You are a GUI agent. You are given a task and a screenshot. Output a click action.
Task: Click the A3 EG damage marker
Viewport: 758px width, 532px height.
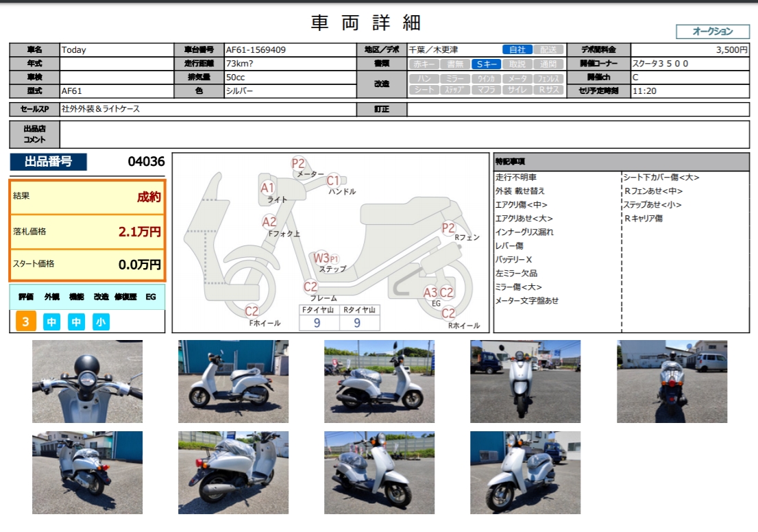[x=430, y=293]
